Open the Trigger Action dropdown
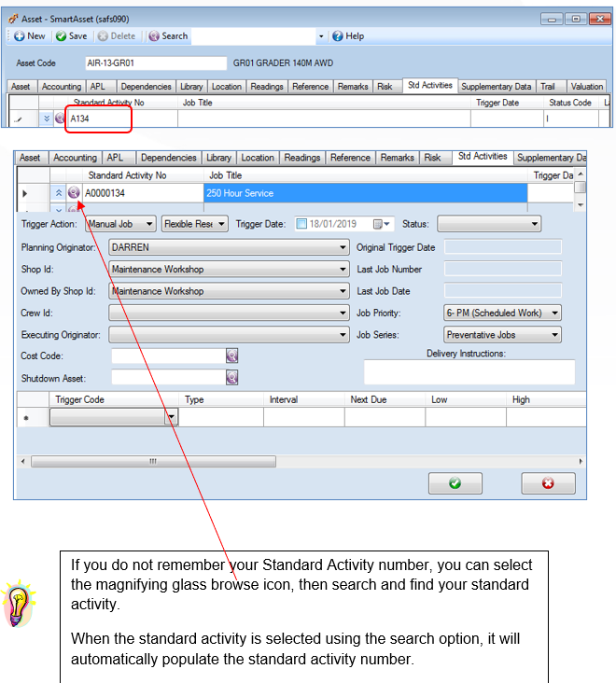This screenshot has width=616, height=683. pyautogui.click(x=120, y=224)
